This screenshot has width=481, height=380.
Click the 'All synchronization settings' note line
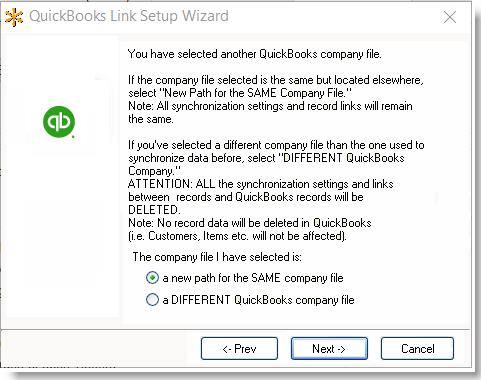(x=270, y=106)
